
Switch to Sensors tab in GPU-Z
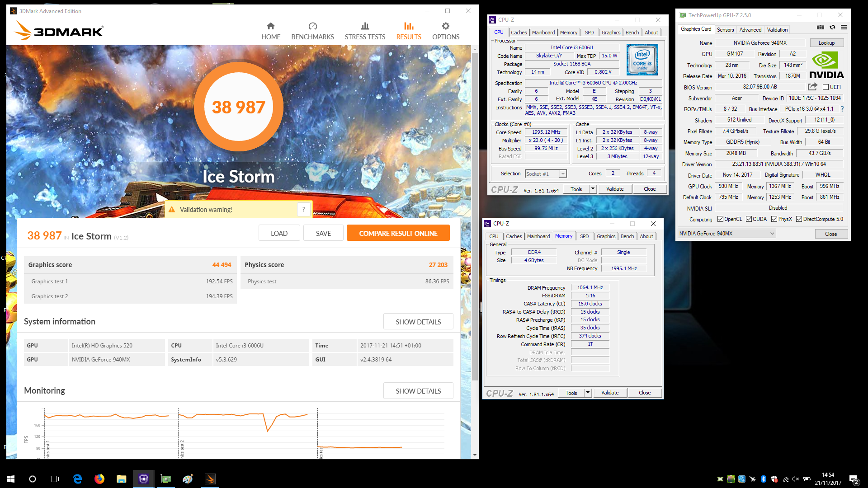[725, 30]
